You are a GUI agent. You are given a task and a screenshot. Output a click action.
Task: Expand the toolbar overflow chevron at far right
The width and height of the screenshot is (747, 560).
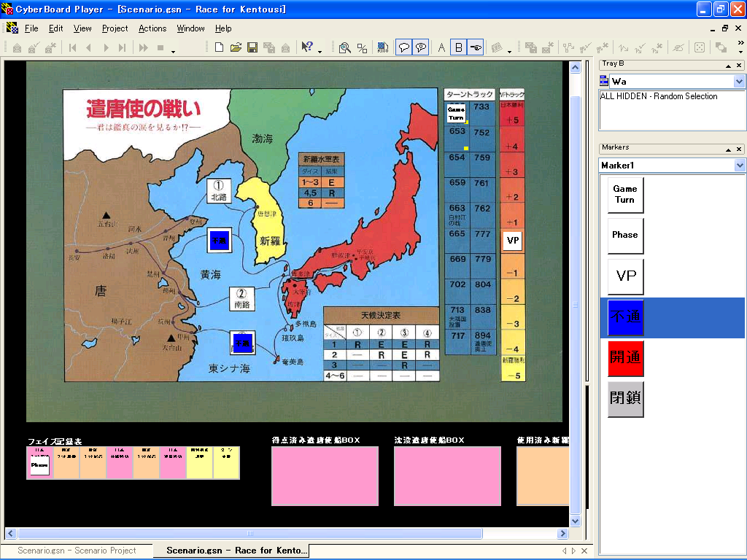(741, 42)
